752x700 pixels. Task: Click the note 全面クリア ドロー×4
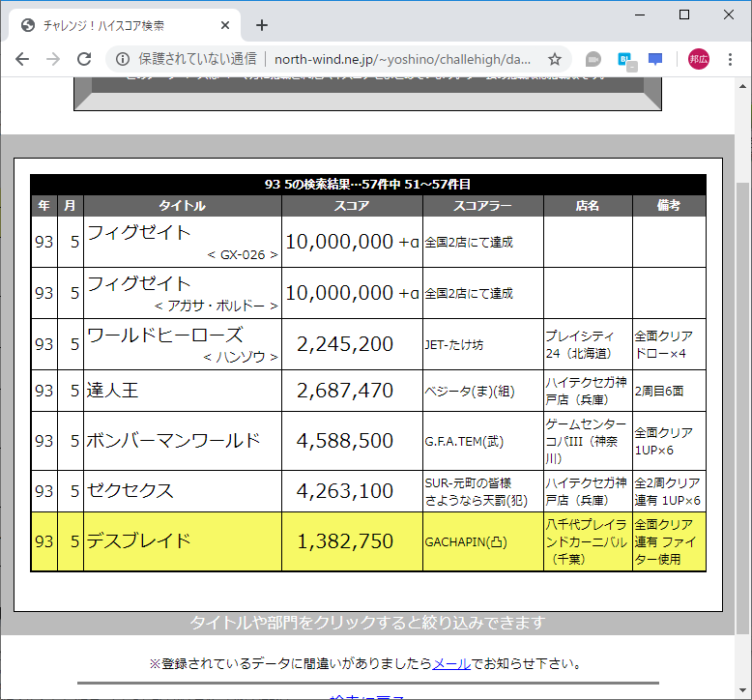(663, 344)
